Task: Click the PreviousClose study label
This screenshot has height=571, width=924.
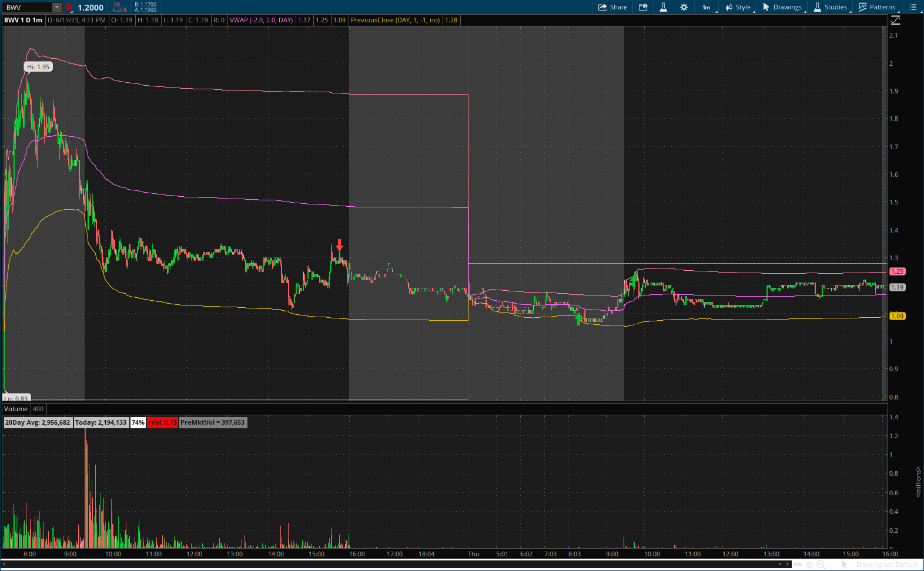Action: tap(395, 20)
